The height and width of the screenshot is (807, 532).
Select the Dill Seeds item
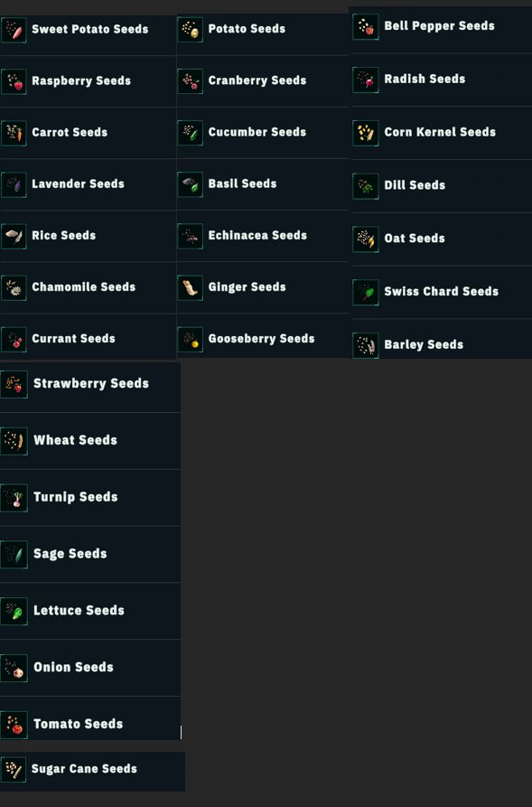click(x=442, y=186)
